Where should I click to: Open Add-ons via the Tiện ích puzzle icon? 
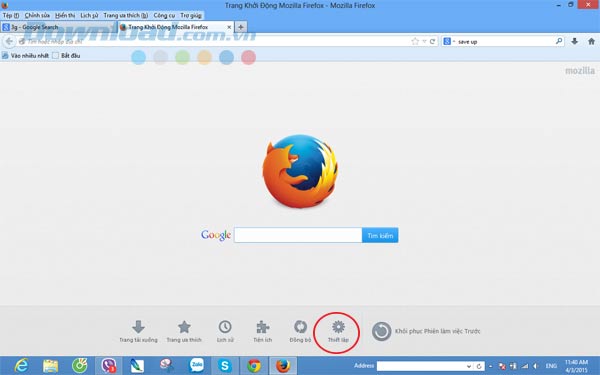pos(262,327)
